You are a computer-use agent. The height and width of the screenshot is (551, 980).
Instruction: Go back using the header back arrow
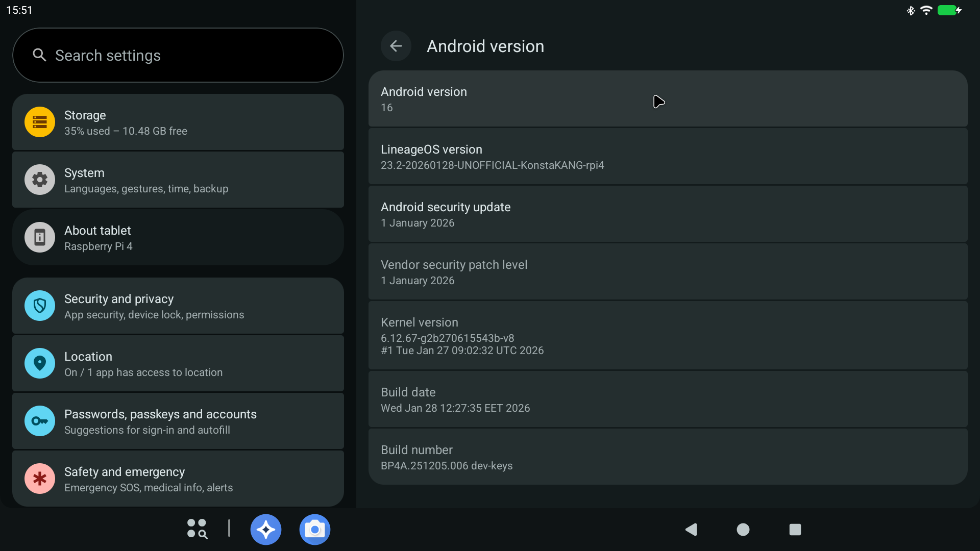pyautogui.click(x=396, y=46)
